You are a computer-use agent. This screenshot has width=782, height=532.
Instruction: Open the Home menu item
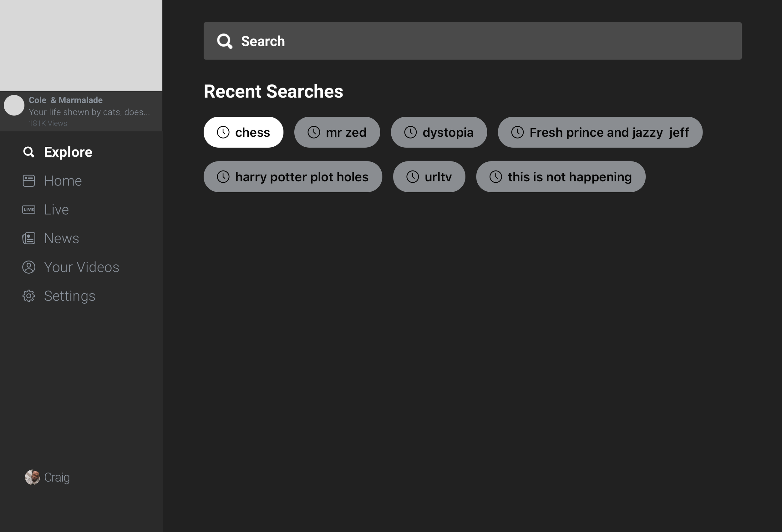point(63,181)
